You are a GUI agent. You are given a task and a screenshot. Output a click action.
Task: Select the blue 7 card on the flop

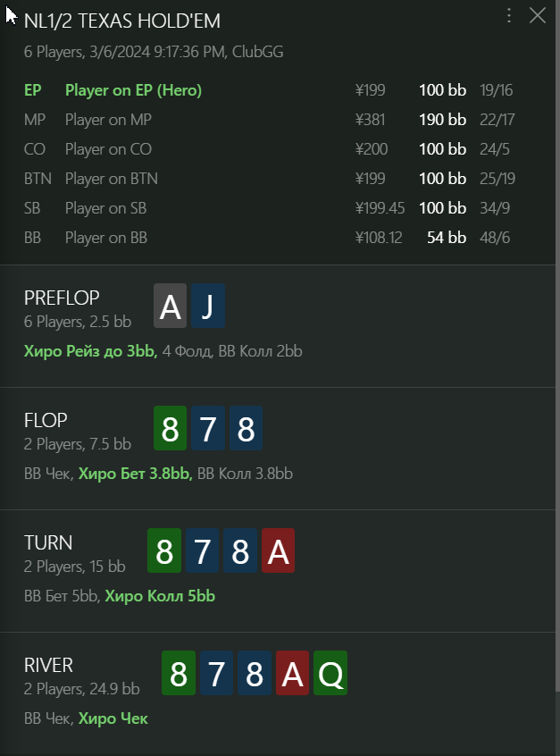208,428
